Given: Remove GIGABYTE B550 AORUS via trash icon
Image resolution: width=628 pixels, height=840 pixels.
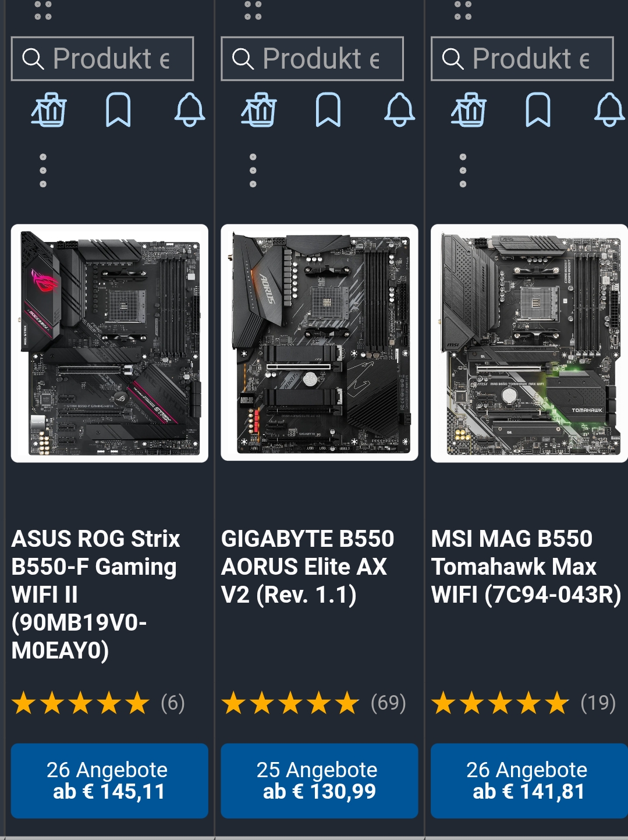Looking at the screenshot, I should pos(259,109).
